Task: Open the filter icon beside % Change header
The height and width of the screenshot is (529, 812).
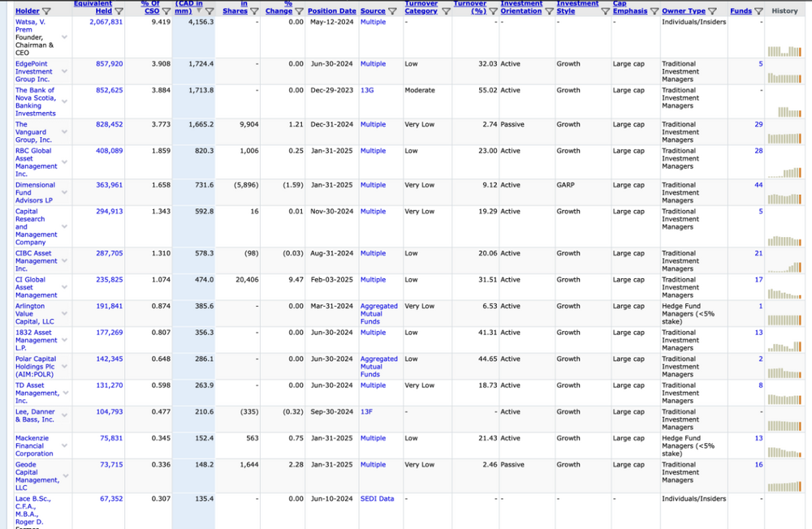Action: coord(299,11)
